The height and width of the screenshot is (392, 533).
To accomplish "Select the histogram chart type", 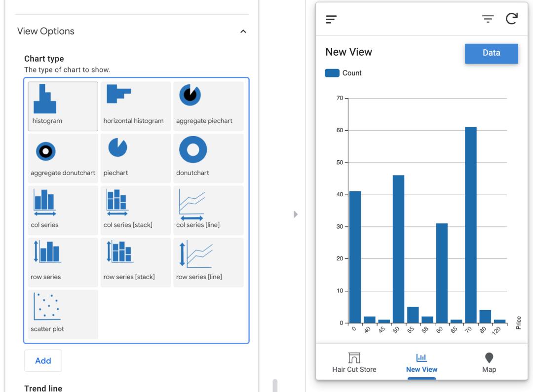I will tap(63, 106).
